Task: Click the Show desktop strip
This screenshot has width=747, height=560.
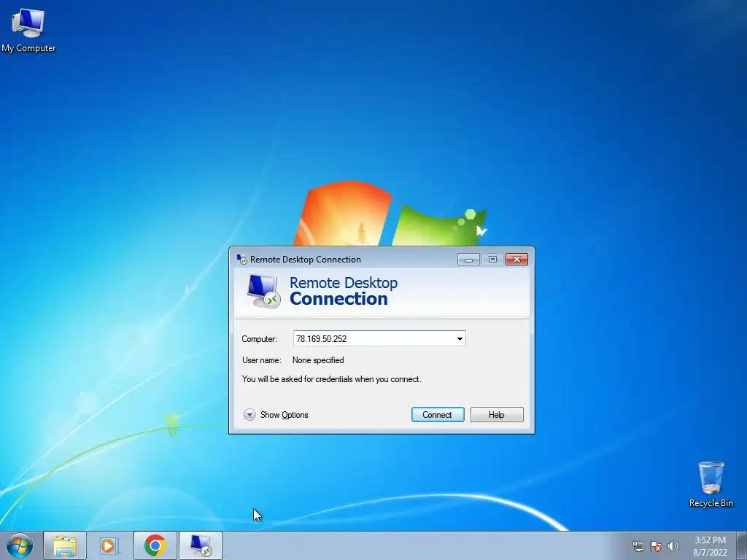Action: 741,545
